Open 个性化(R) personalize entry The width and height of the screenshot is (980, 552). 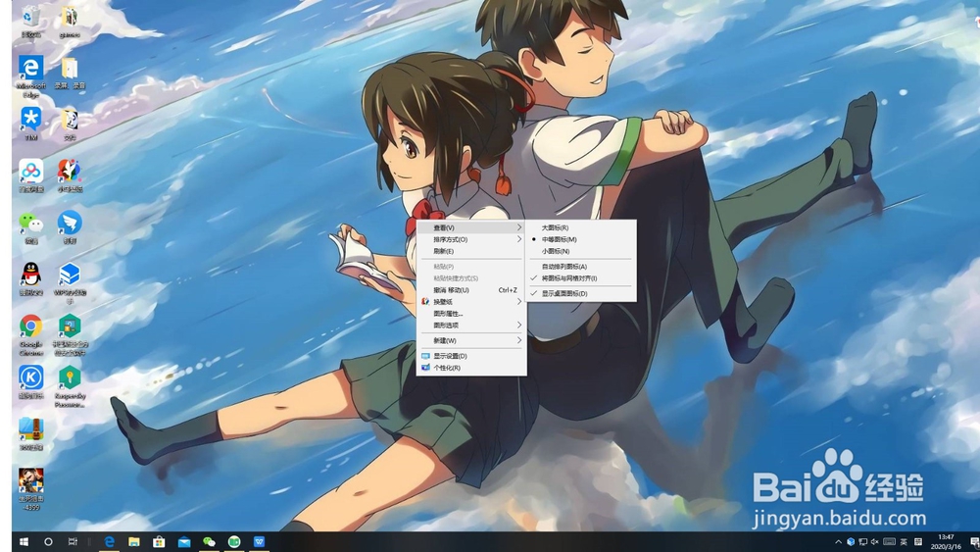(471, 368)
